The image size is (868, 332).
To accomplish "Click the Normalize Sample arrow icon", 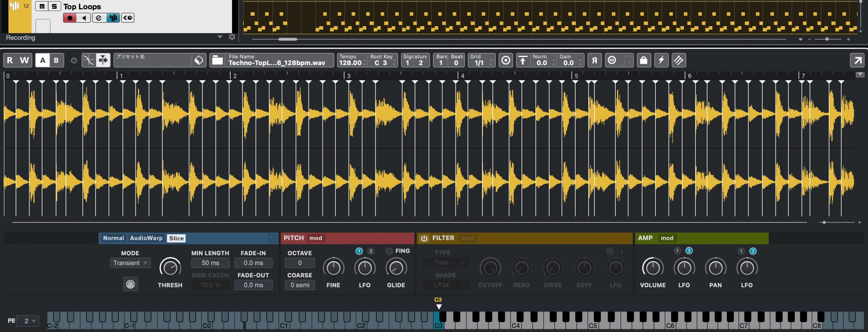I will click(522, 60).
